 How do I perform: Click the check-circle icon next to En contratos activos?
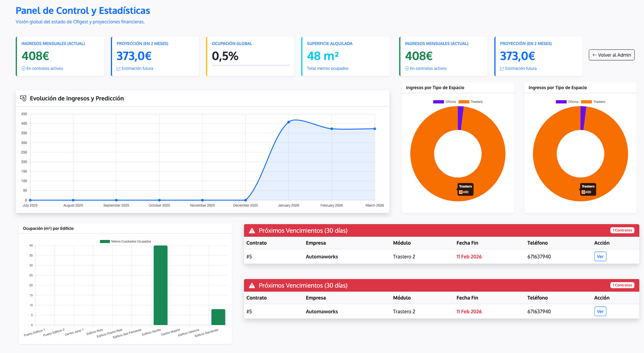[x=24, y=68]
